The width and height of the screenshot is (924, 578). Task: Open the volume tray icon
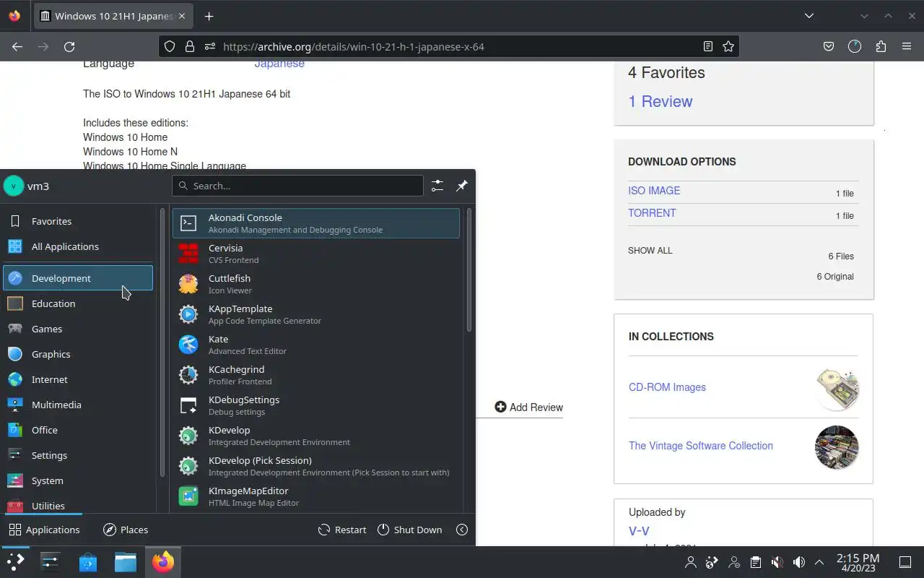(x=798, y=562)
